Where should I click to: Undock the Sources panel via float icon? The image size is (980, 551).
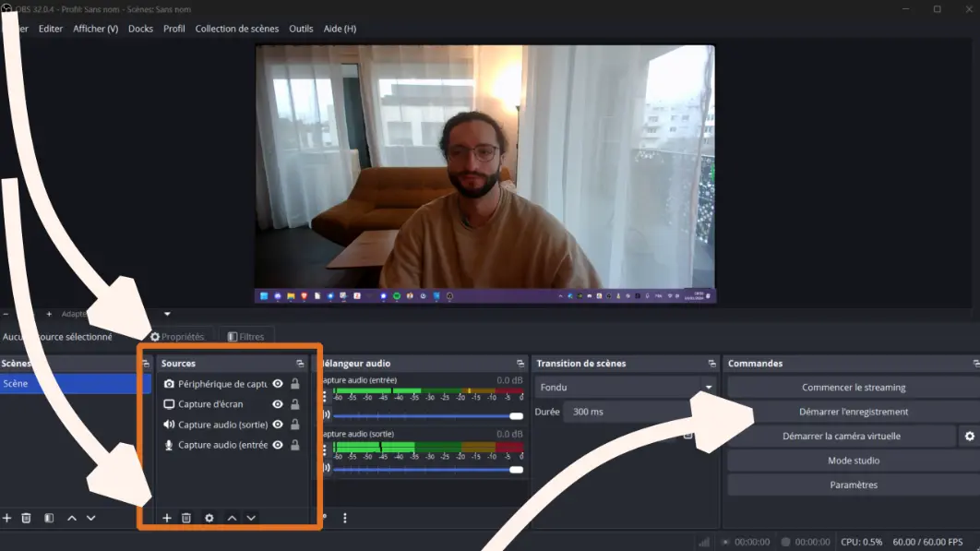[300, 364]
